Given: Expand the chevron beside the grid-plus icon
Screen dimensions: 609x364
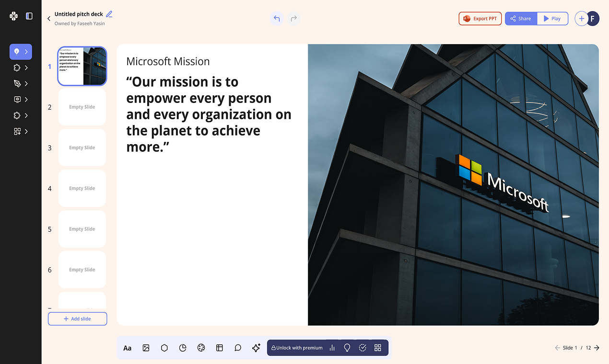Looking at the screenshot, I should pos(26,131).
